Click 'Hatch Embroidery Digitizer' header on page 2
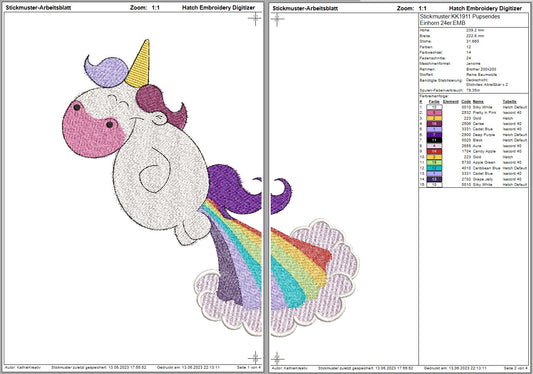This screenshot has height=374, width=533. (x=485, y=8)
